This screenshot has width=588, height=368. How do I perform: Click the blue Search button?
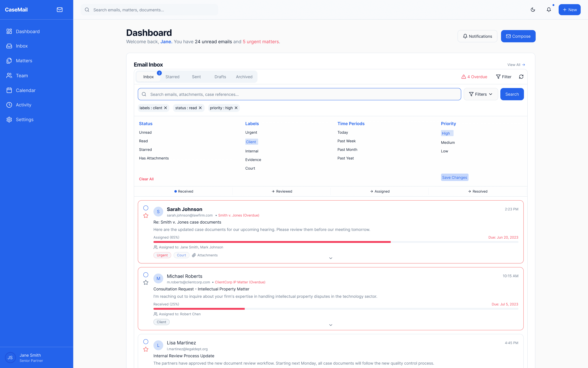[512, 94]
